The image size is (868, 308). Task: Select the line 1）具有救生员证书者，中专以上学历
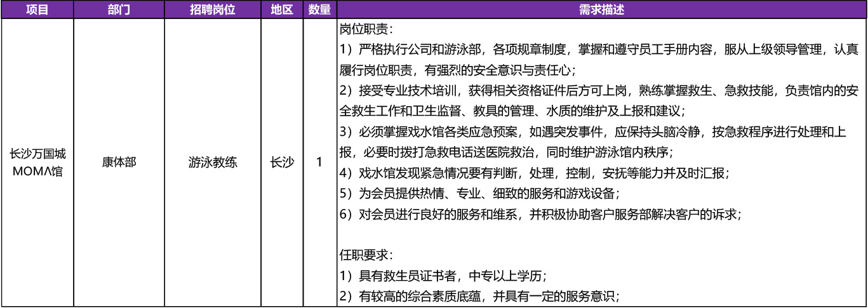[443, 276]
